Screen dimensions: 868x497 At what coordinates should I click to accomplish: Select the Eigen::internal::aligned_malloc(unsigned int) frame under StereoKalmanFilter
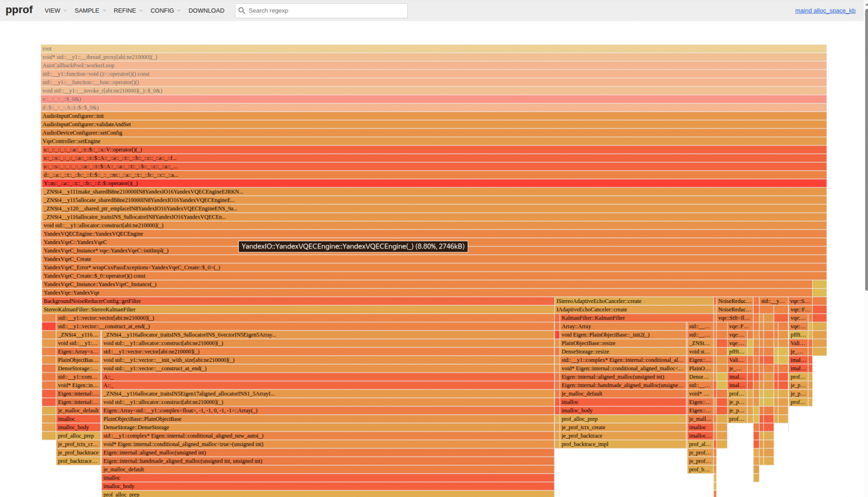(328, 453)
